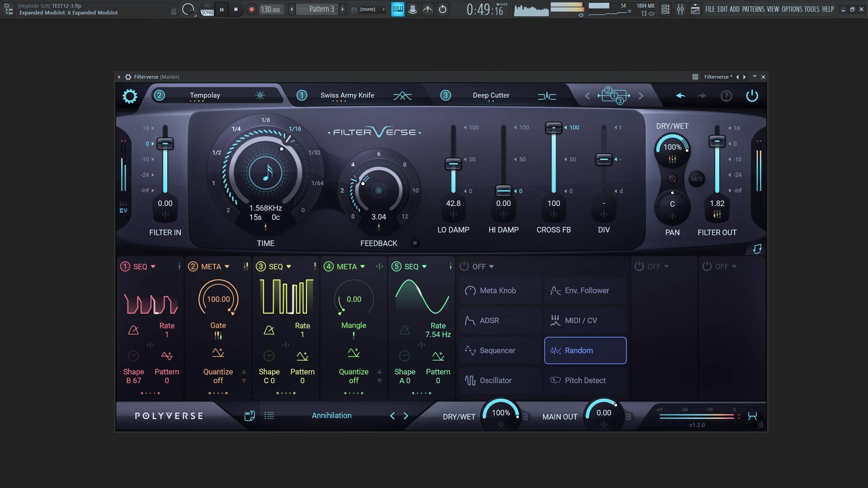868x488 pixels.
Task: Click the Polyverse H icon near output meter
Action: click(x=752, y=416)
